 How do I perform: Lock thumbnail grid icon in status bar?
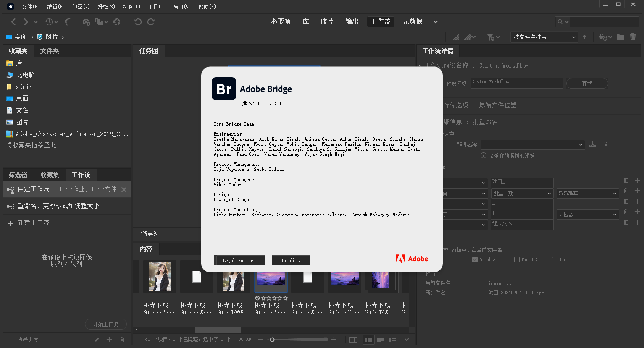click(x=353, y=340)
